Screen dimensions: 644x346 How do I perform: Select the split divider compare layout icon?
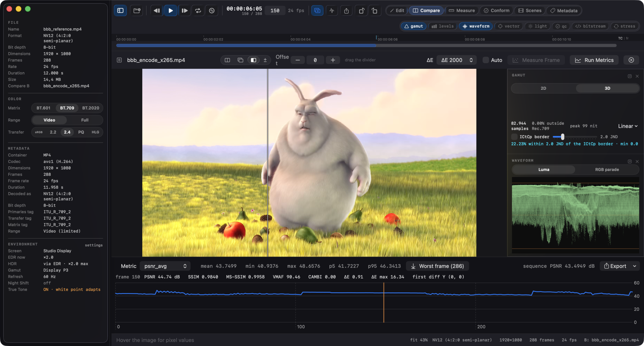(254, 60)
